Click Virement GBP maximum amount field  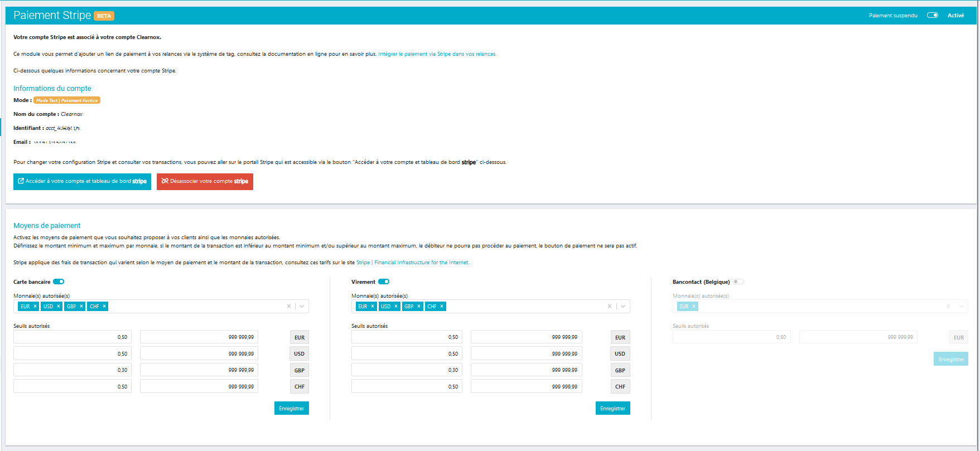(527, 370)
